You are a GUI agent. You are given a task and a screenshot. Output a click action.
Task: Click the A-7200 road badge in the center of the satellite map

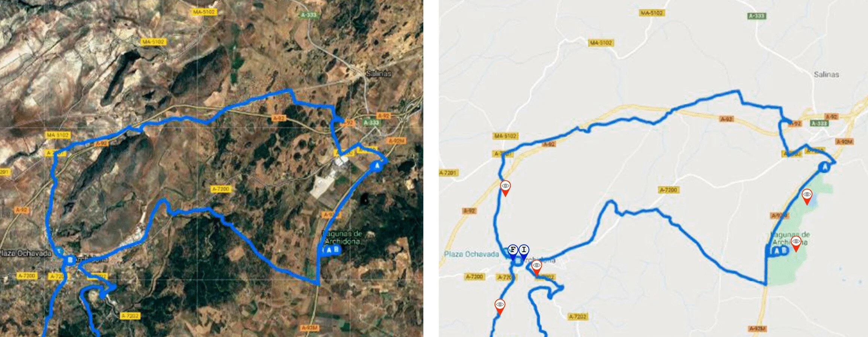tap(221, 189)
